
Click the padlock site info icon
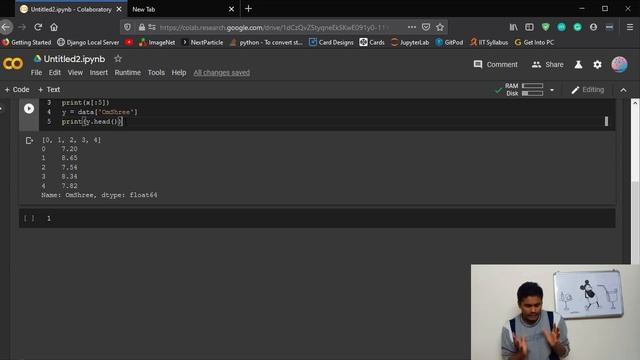click(x=142, y=27)
